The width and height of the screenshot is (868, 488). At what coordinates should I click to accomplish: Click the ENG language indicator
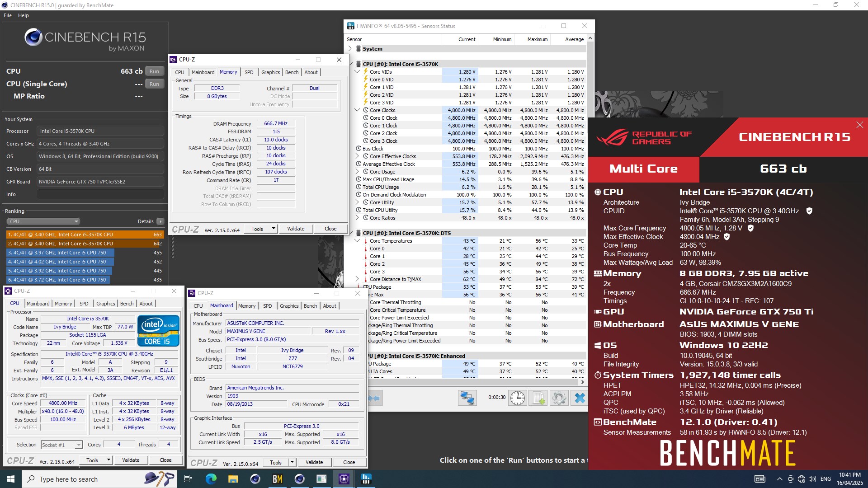pos(826,479)
